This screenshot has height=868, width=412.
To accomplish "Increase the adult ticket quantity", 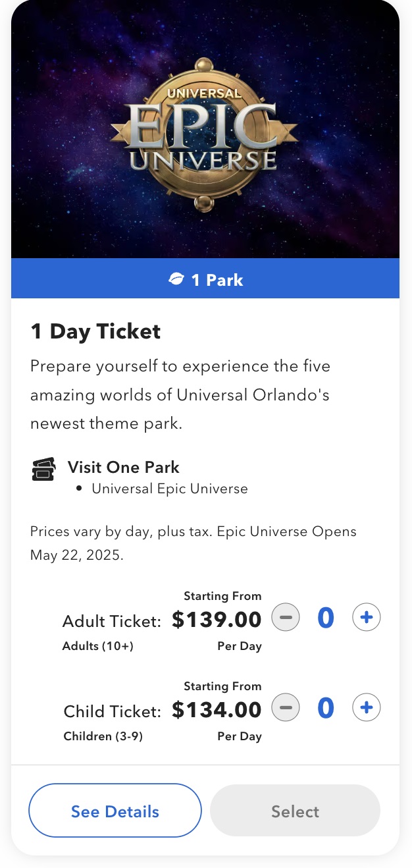I will [x=367, y=618].
